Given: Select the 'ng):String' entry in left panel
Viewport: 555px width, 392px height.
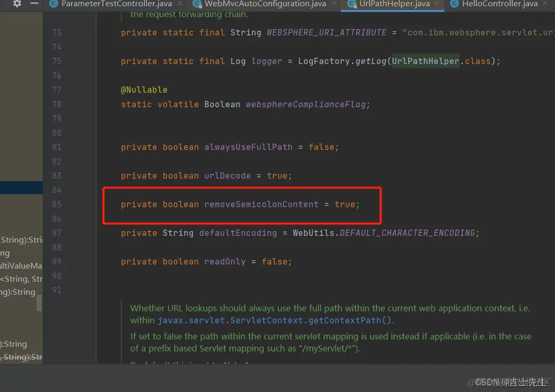Looking at the screenshot, I should (x=18, y=292).
